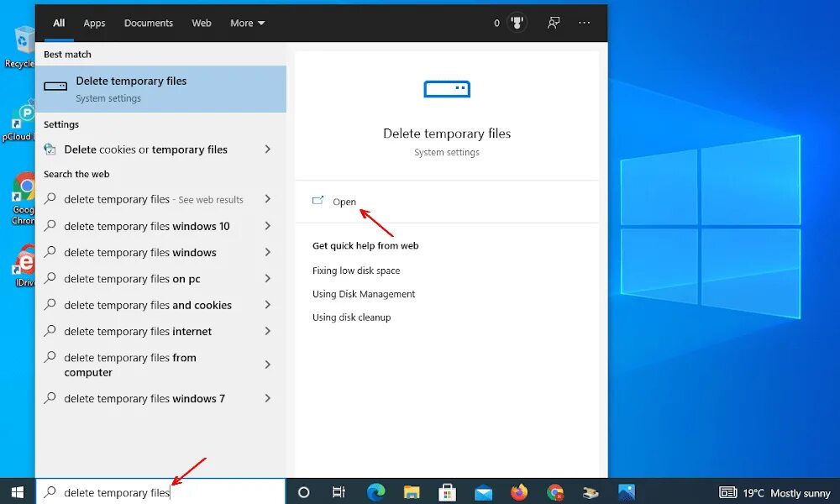Open File Explorer from the taskbar
Screen dimensions: 840x504
412,491
